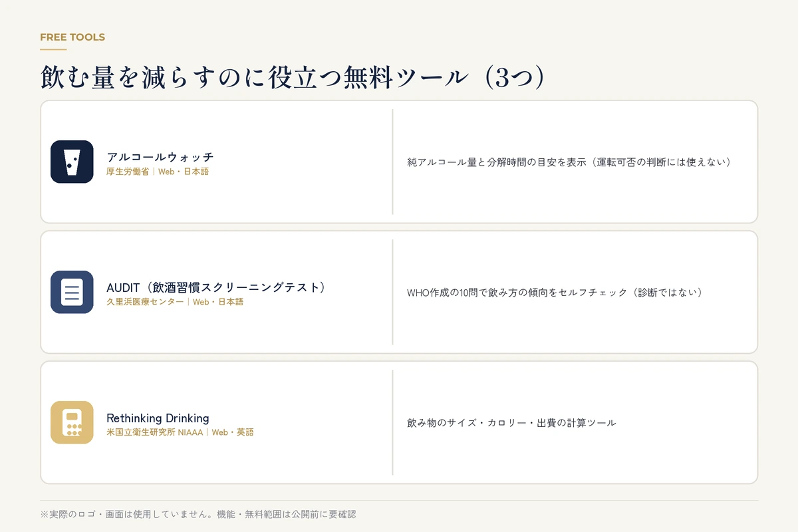Click the WHO作成の10問 description text
Image resolution: width=798 pixels, height=532 pixels.
(x=555, y=292)
